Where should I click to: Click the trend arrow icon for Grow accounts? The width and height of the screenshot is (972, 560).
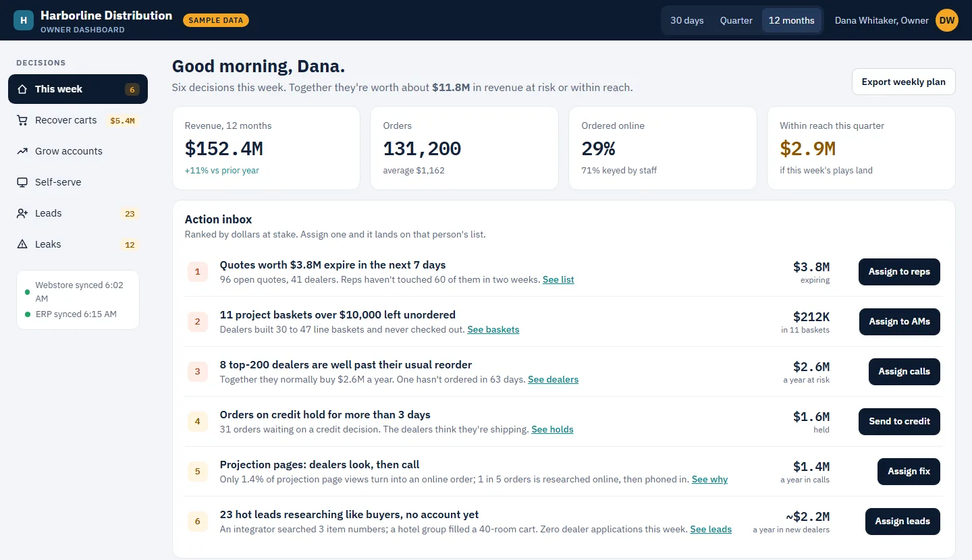[x=22, y=151]
